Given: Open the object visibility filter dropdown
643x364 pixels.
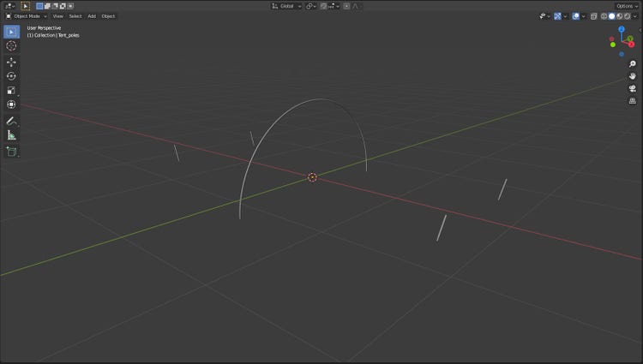Looking at the screenshot, I should point(544,16).
